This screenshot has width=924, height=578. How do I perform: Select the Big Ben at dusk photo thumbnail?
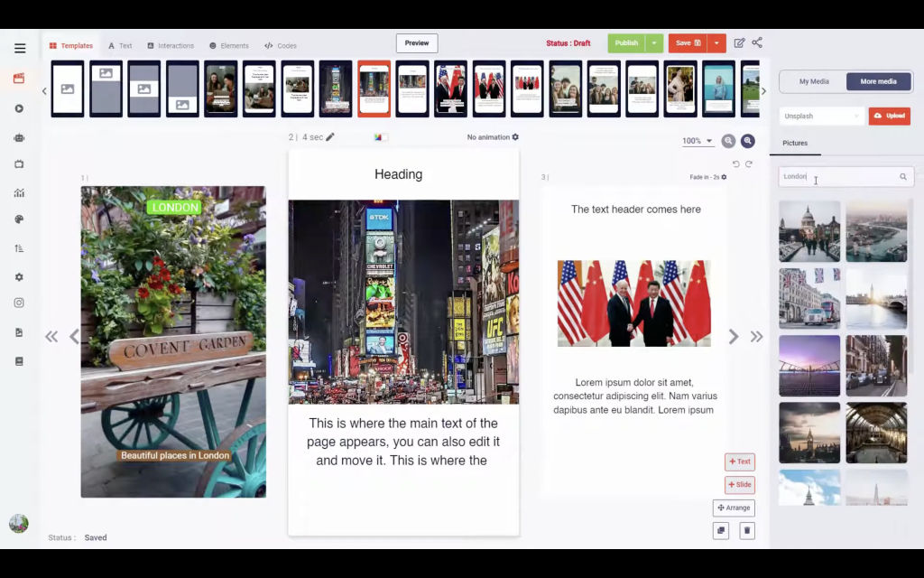[809, 433]
